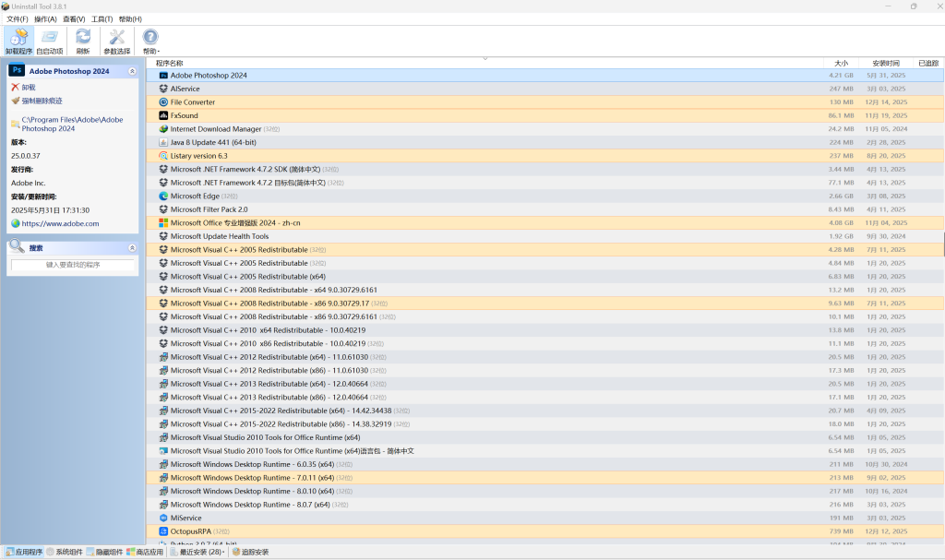The width and height of the screenshot is (945, 560).
Task: Open the 自启动项 startup items toolbar icon
Action: [50, 41]
